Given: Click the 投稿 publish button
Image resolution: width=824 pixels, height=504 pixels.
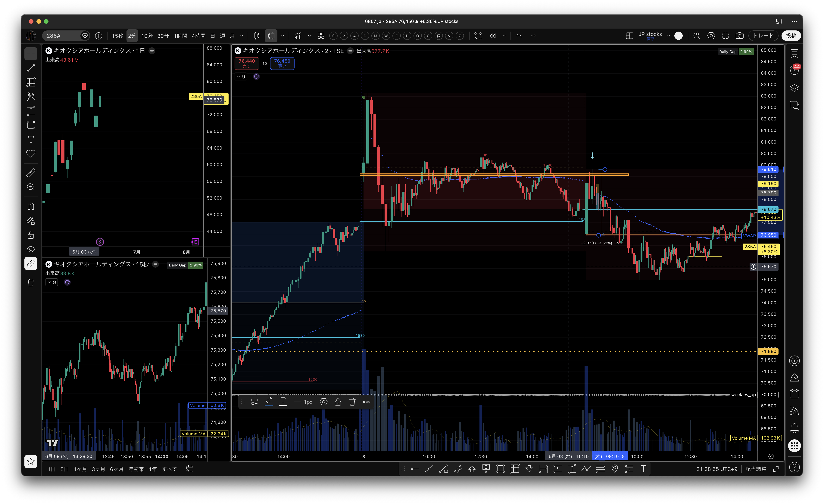Looking at the screenshot, I should (x=791, y=36).
